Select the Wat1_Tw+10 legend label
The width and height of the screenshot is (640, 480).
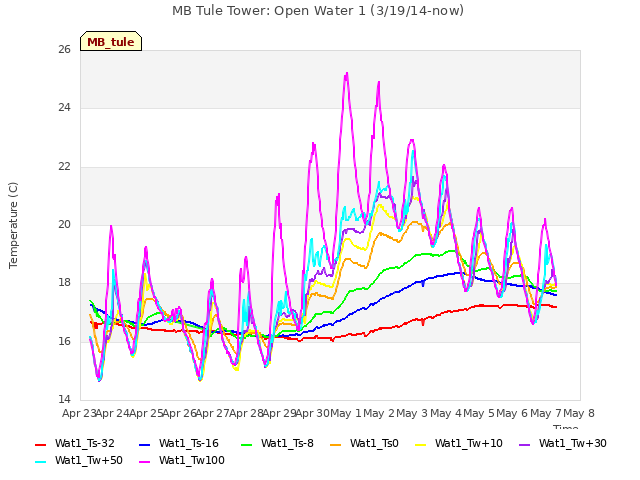[469, 444]
